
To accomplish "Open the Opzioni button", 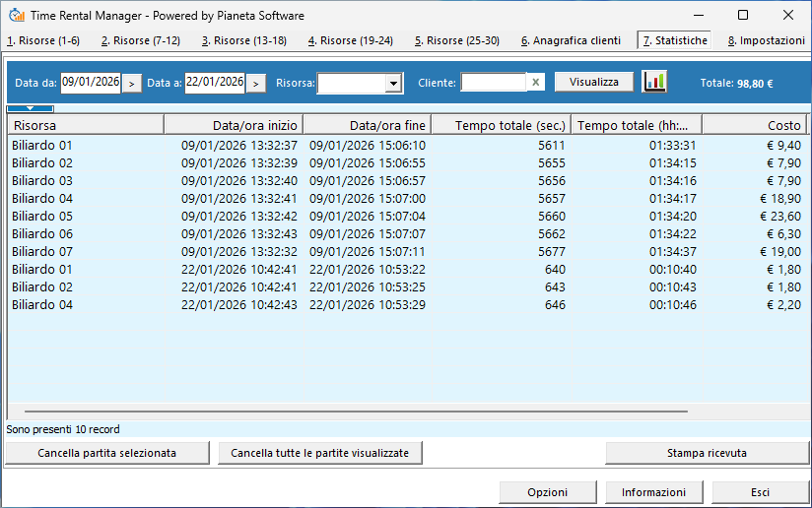I will pyautogui.click(x=547, y=492).
